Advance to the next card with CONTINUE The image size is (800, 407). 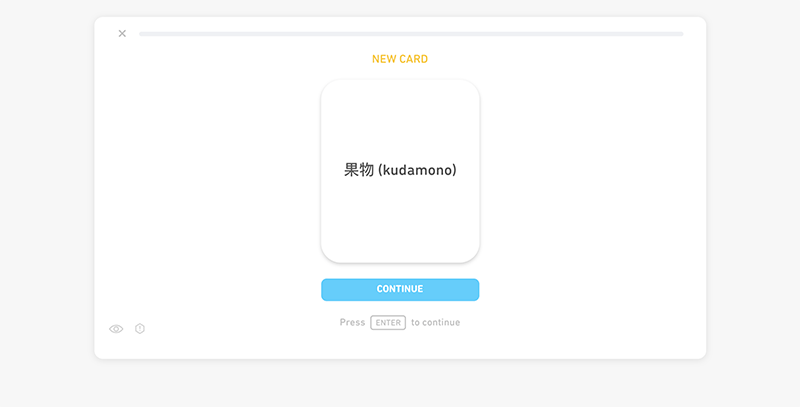[x=400, y=289]
